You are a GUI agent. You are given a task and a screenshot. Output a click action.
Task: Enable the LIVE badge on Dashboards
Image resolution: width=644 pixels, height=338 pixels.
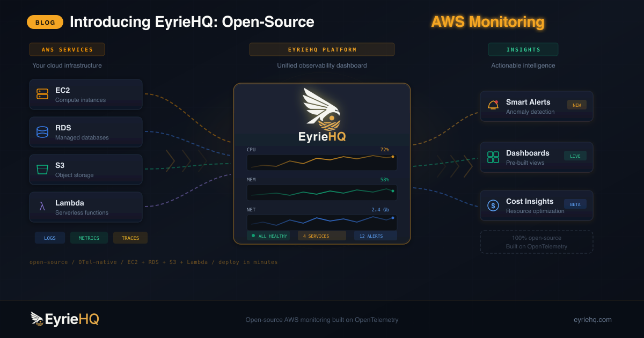tap(575, 155)
